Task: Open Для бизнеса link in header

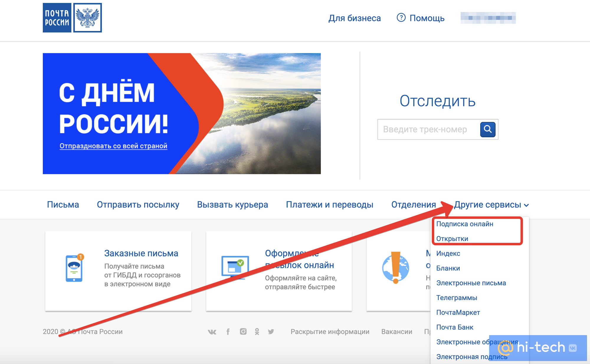Action: pos(355,18)
